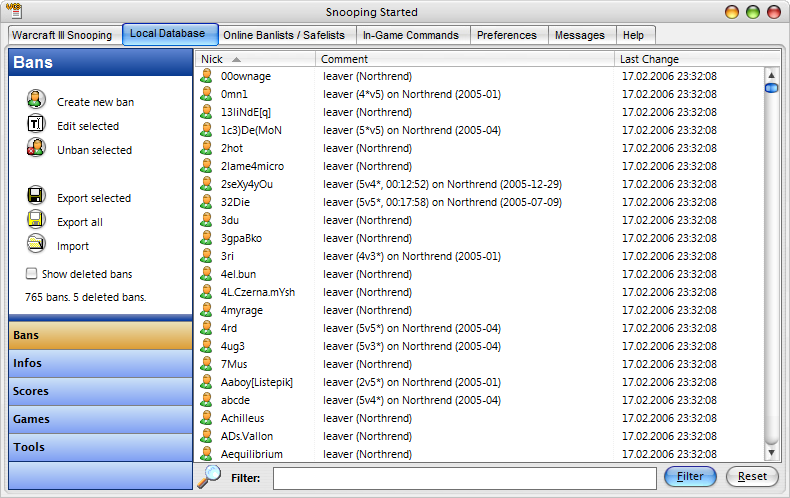Click user icon beside 3du

click(206, 220)
